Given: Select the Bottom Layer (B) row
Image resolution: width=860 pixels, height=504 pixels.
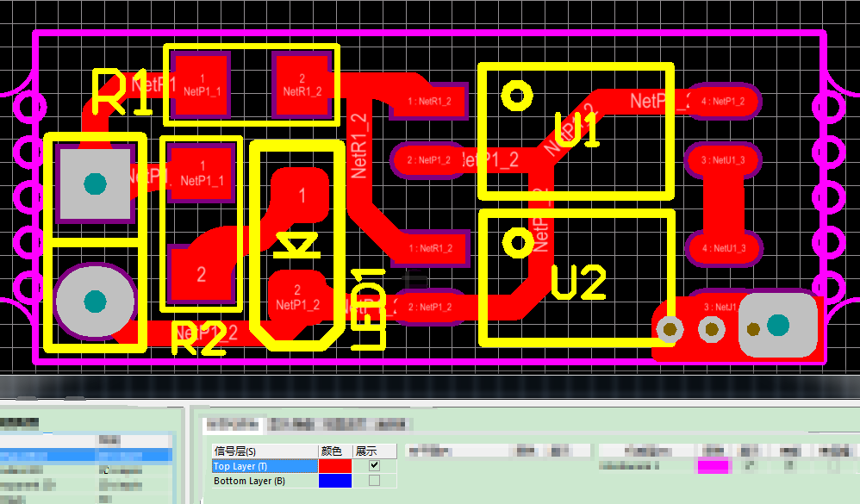Looking at the screenshot, I should pyautogui.click(x=264, y=481).
